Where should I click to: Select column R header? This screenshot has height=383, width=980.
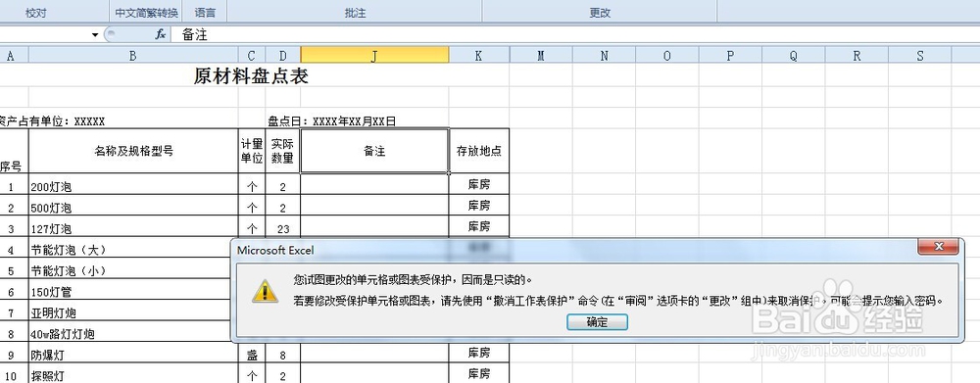[x=857, y=56]
